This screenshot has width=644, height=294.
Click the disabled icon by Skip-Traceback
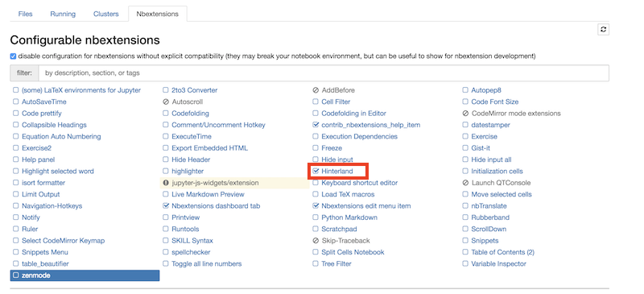click(x=316, y=241)
